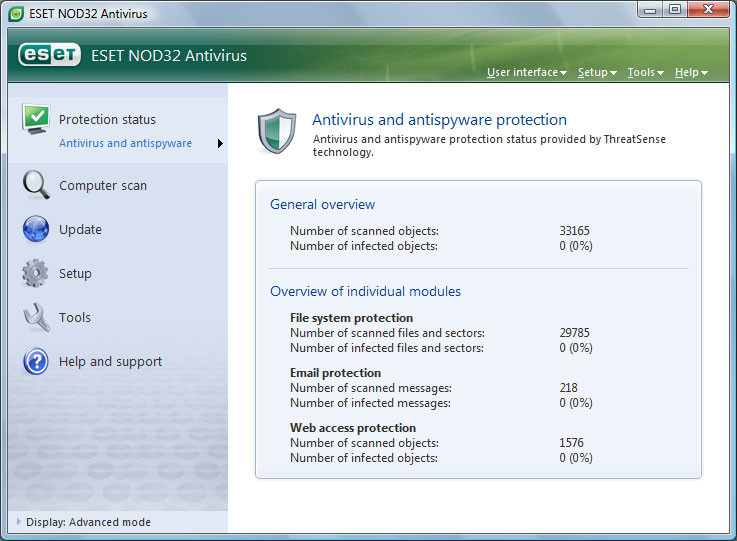Click the scanned messages value 218
This screenshot has height=541, width=737.
[x=568, y=388]
